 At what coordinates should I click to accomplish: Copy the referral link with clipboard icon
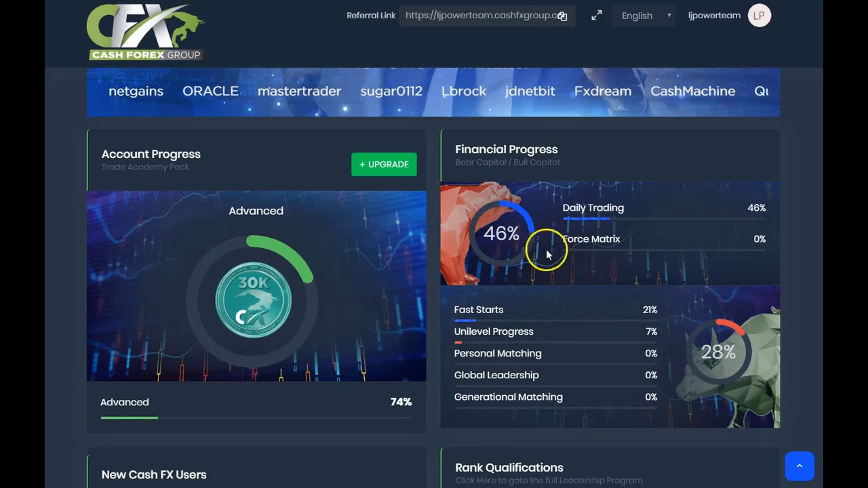click(562, 16)
